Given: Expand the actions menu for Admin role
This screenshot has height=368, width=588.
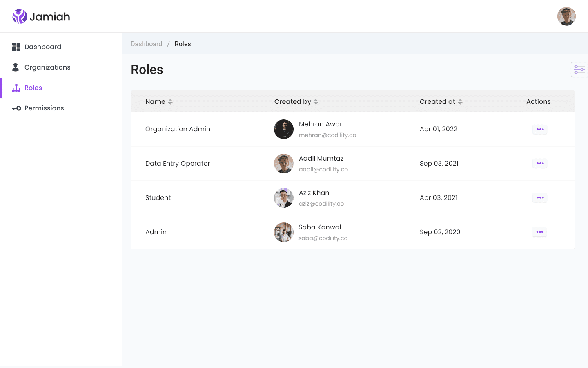Looking at the screenshot, I should click(540, 232).
